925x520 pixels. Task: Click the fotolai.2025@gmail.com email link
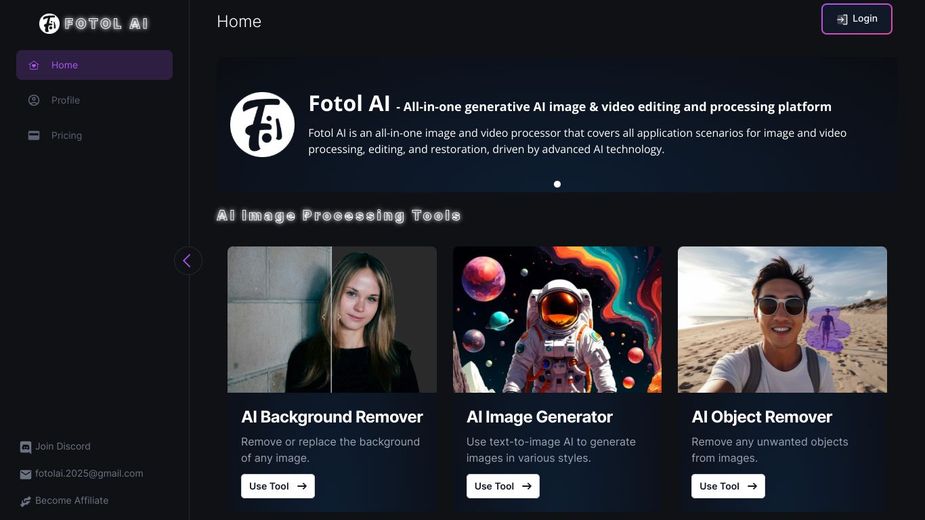[89, 474]
